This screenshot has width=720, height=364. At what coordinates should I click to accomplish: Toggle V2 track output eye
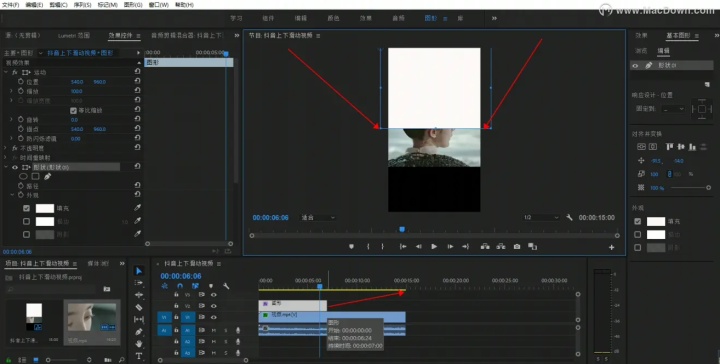(214, 306)
